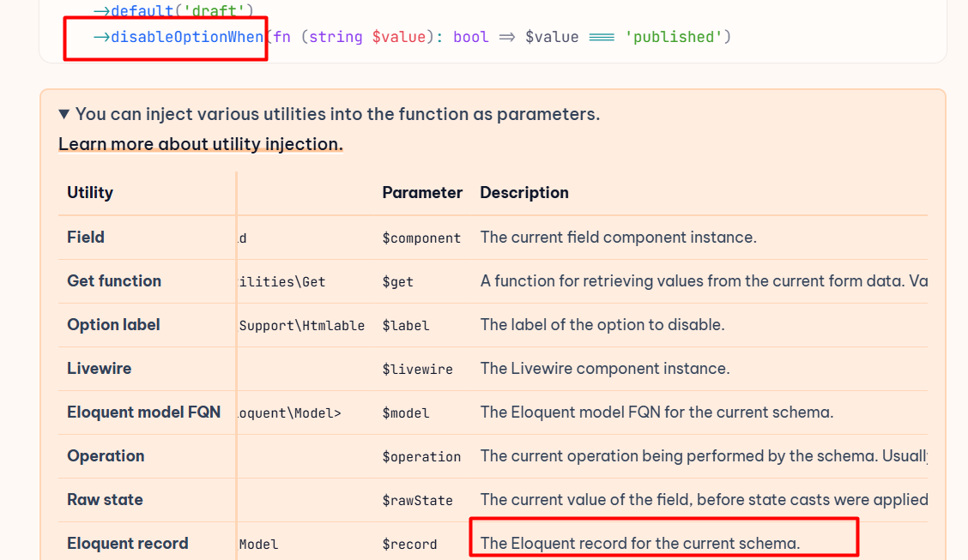Click the 'Option label' utility name
The width and height of the screenshot is (968, 560).
(x=113, y=325)
